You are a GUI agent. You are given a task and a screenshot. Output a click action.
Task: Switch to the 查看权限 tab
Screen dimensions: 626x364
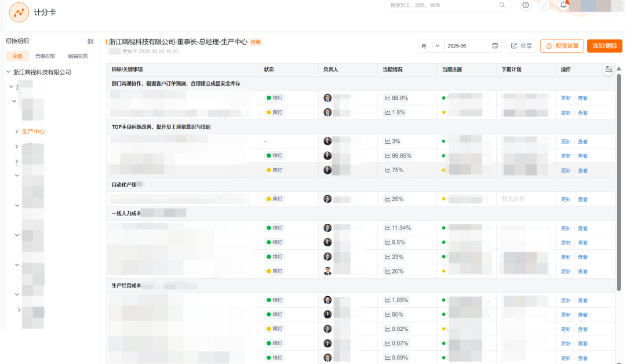pyautogui.click(x=45, y=56)
